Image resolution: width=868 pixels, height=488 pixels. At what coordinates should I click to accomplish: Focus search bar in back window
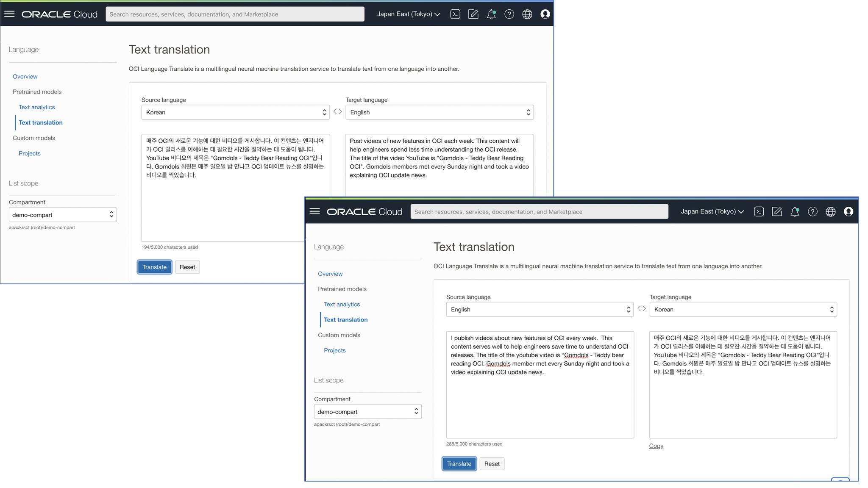pos(235,14)
